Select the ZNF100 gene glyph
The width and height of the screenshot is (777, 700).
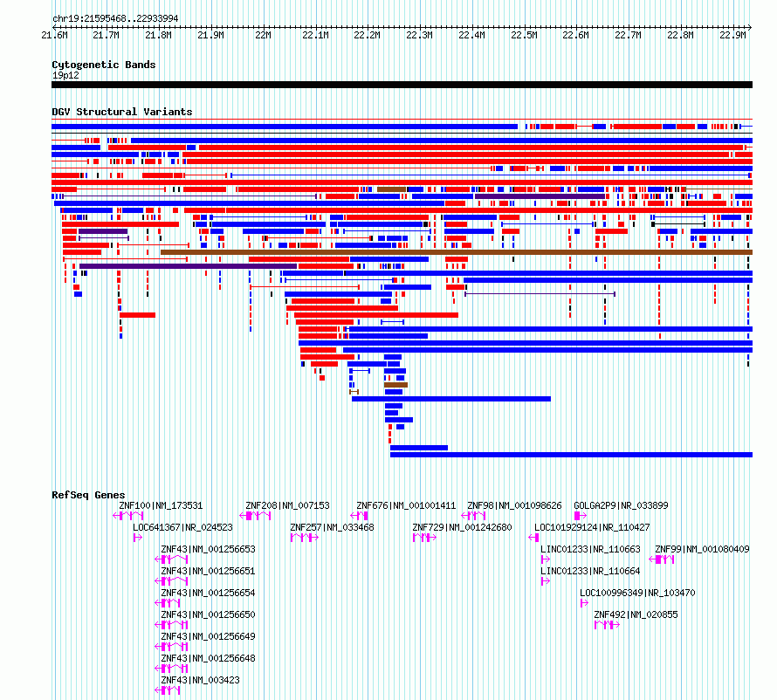pyautogui.click(x=127, y=516)
